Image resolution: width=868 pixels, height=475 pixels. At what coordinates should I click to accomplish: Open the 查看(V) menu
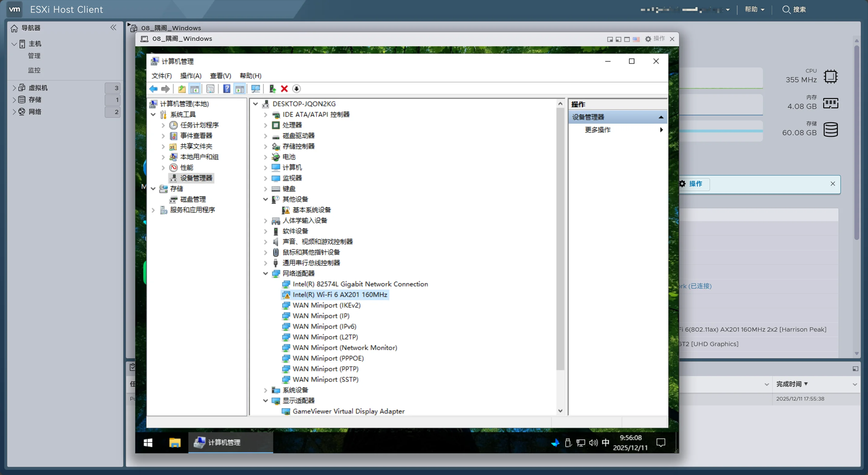tap(220, 76)
